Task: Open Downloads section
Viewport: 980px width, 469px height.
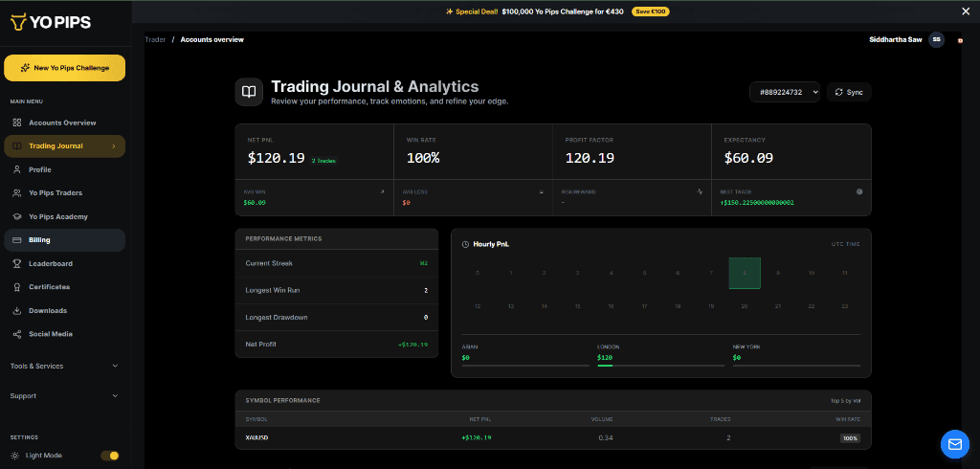Action: pos(64,310)
